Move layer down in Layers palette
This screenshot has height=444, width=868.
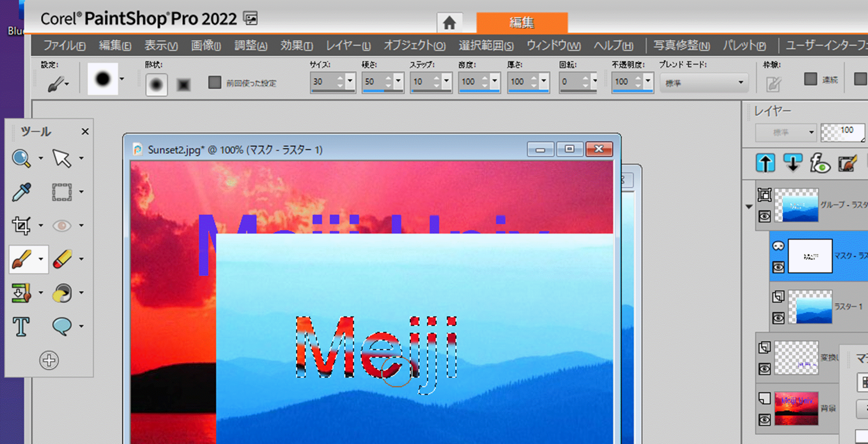793,163
